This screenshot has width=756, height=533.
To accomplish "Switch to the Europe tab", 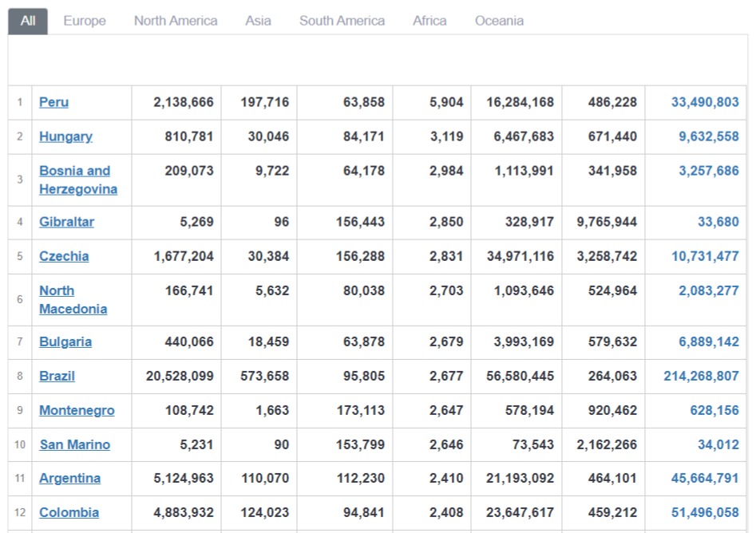I will tap(85, 22).
